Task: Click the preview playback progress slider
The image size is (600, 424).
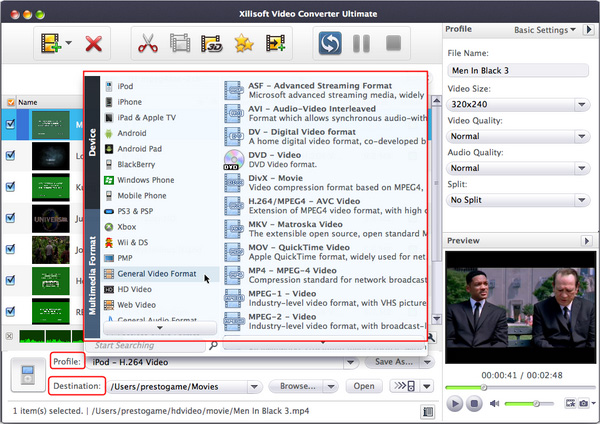Action: click(517, 387)
